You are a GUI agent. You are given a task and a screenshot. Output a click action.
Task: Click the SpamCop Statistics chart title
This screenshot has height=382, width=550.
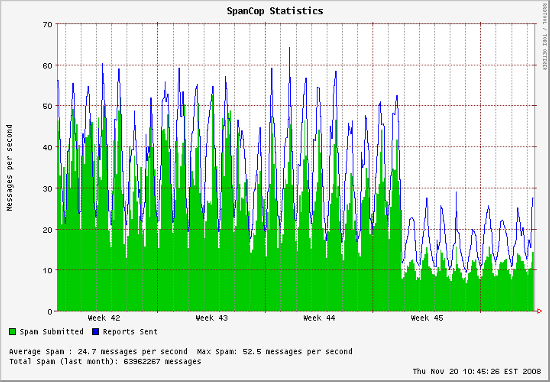pos(275,11)
